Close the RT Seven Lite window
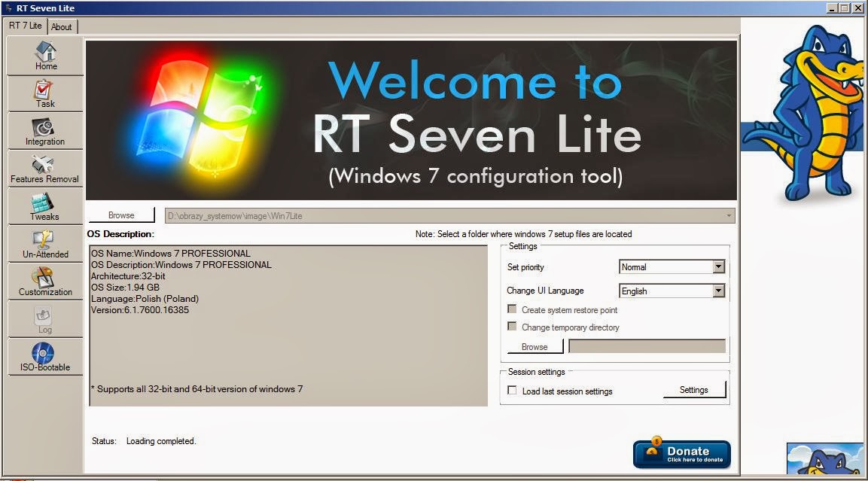Image resolution: width=868 pixels, height=481 pixels. tap(857, 8)
